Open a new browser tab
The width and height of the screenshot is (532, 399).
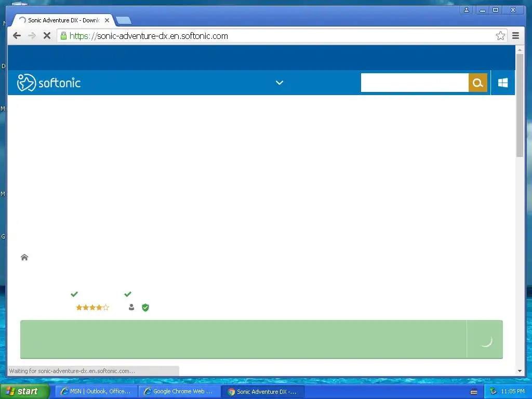click(124, 21)
